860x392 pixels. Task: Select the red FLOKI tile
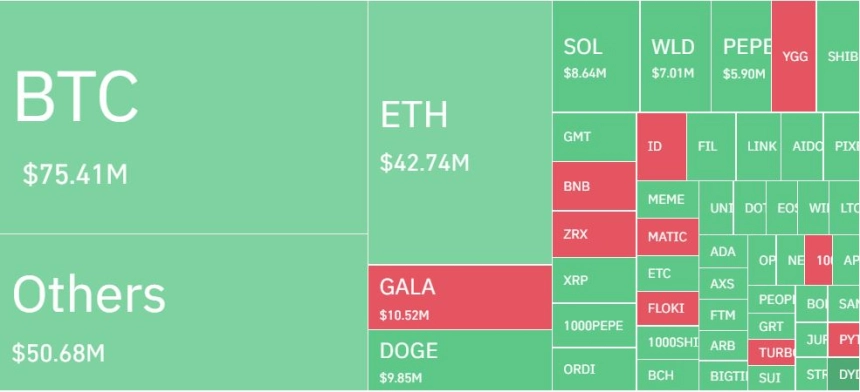[667, 309]
